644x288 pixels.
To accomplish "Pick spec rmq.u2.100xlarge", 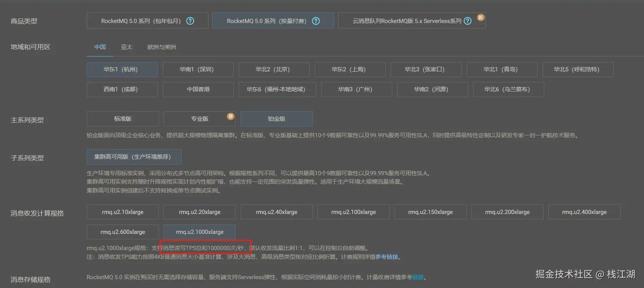I will click(353, 212).
